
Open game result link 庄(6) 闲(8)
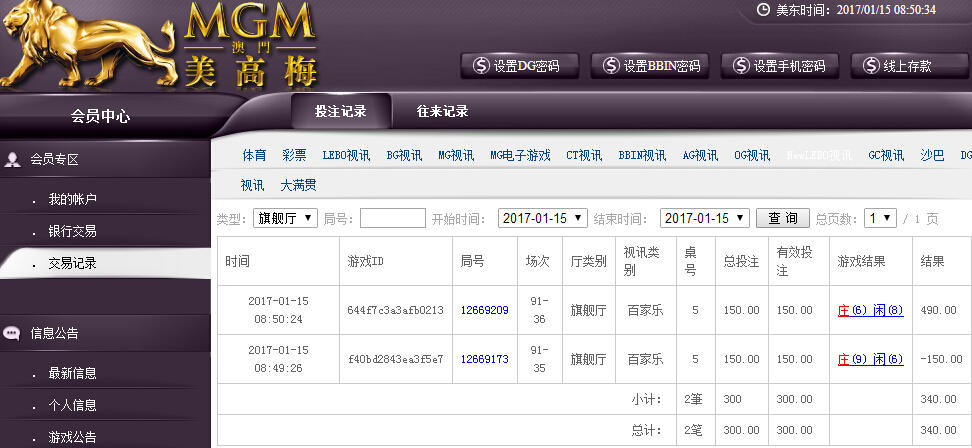(x=870, y=310)
